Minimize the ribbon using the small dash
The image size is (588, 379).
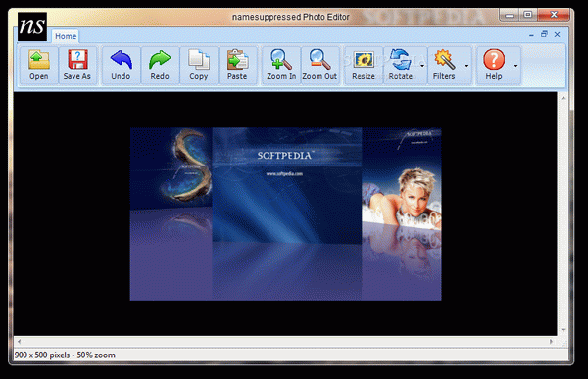[x=531, y=35]
